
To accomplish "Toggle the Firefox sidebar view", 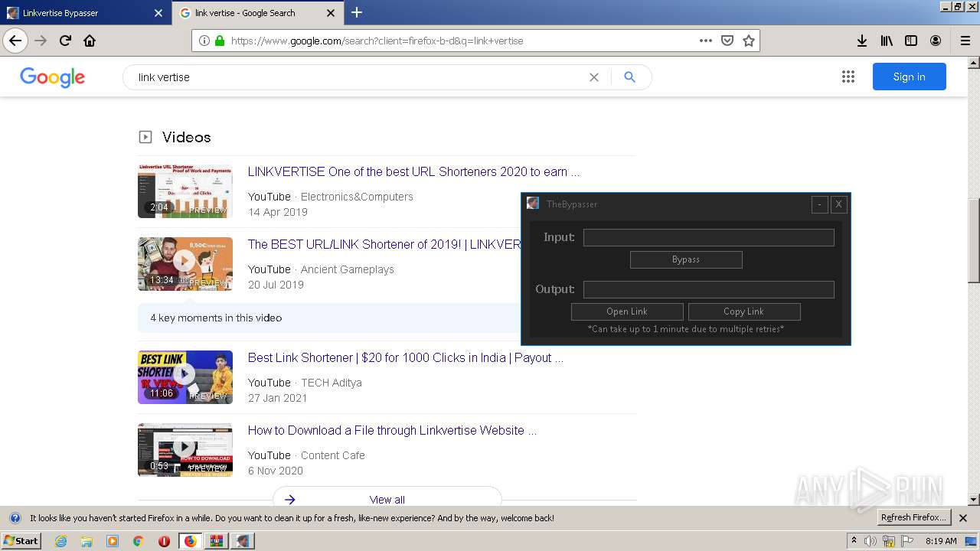I will (x=911, y=41).
